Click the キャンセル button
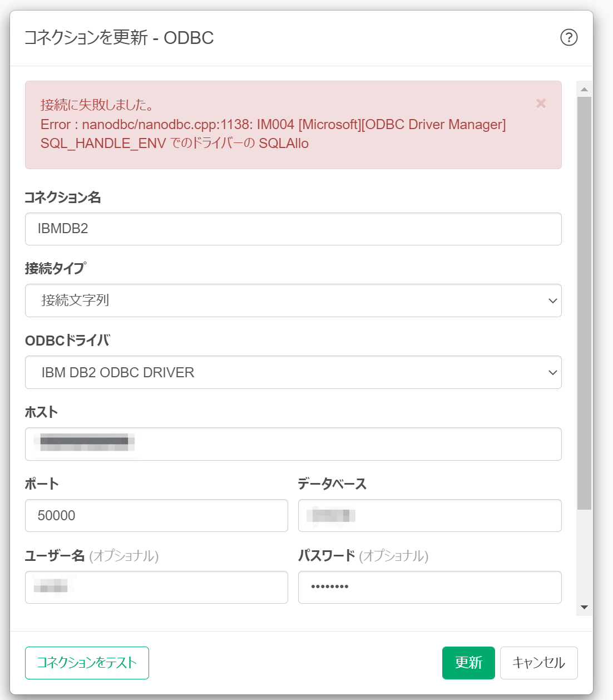Image resolution: width=613 pixels, height=700 pixels. pyautogui.click(x=538, y=663)
